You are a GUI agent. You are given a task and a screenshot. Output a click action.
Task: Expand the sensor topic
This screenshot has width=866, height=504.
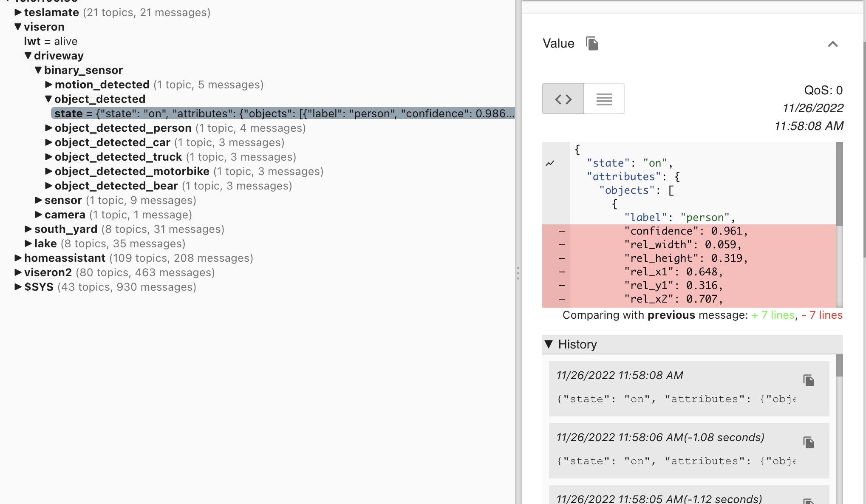(38, 200)
